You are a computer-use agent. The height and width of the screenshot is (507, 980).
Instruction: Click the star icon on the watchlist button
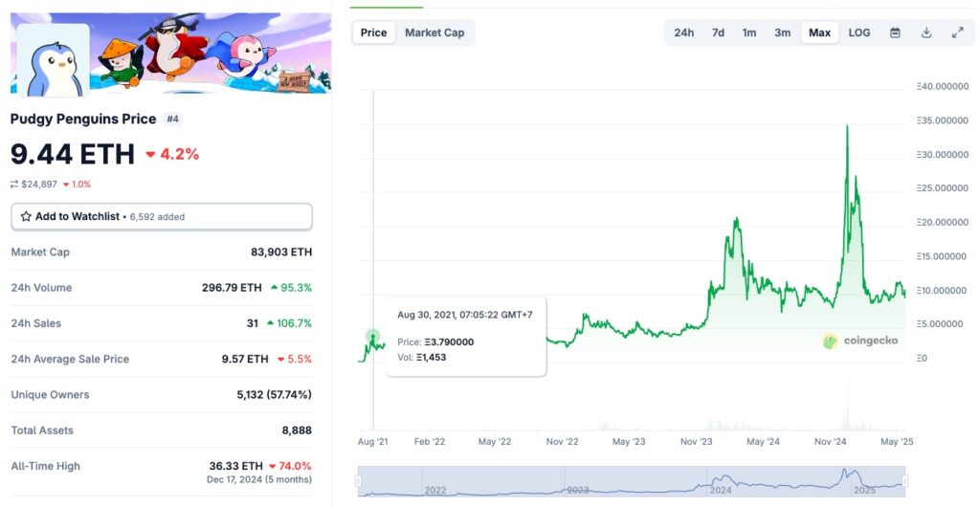pyautogui.click(x=26, y=217)
